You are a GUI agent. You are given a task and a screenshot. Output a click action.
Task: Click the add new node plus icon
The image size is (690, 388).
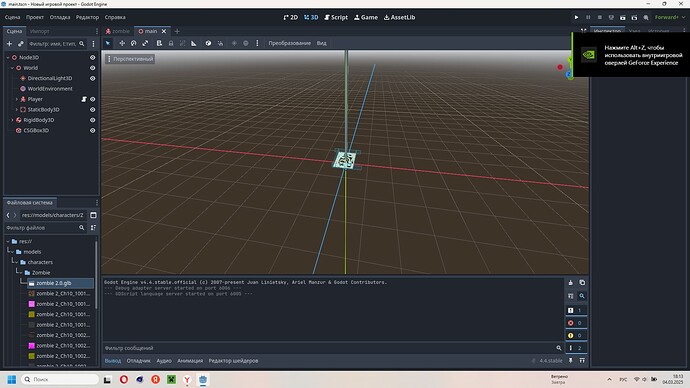pos(9,44)
